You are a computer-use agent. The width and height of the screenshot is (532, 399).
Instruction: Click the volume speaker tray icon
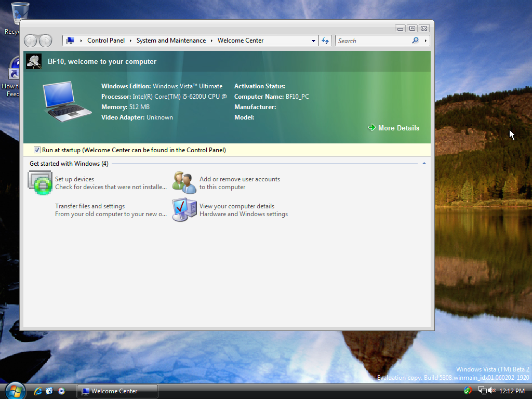coord(491,391)
